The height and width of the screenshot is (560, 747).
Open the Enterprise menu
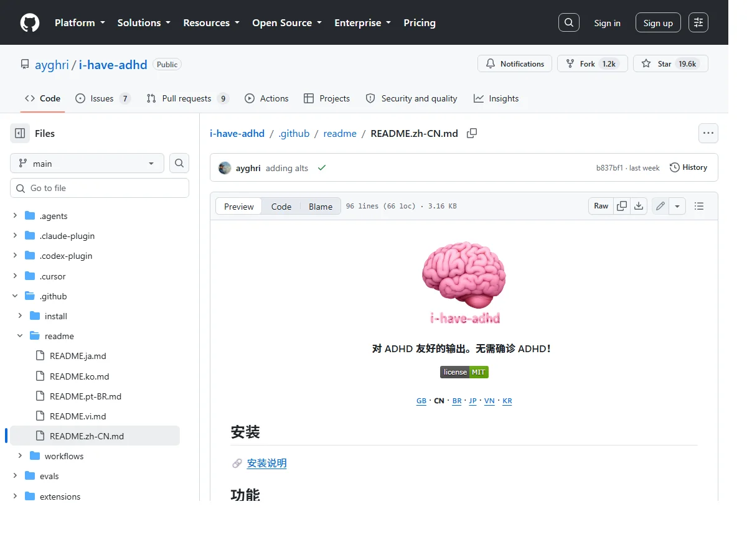(363, 22)
